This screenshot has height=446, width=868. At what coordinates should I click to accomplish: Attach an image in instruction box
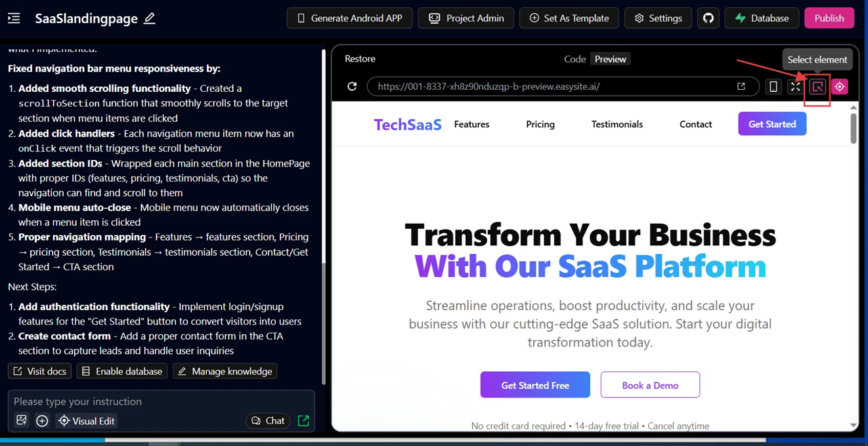(x=22, y=420)
